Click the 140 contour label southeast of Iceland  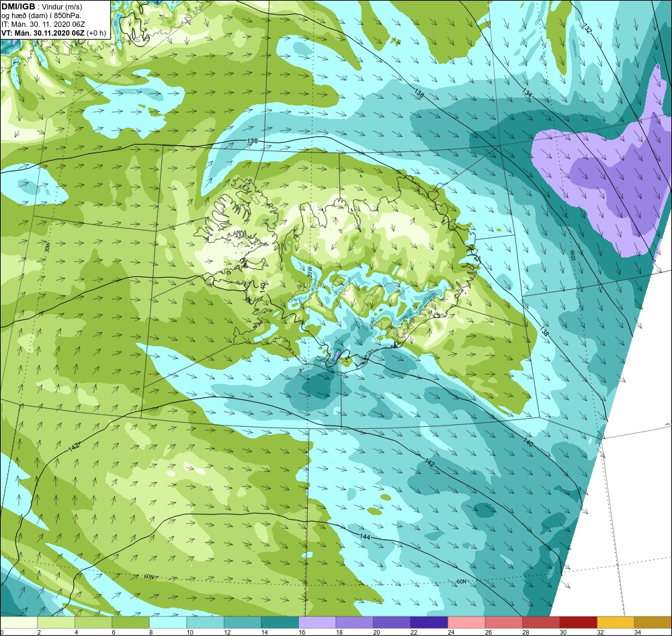(x=528, y=442)
